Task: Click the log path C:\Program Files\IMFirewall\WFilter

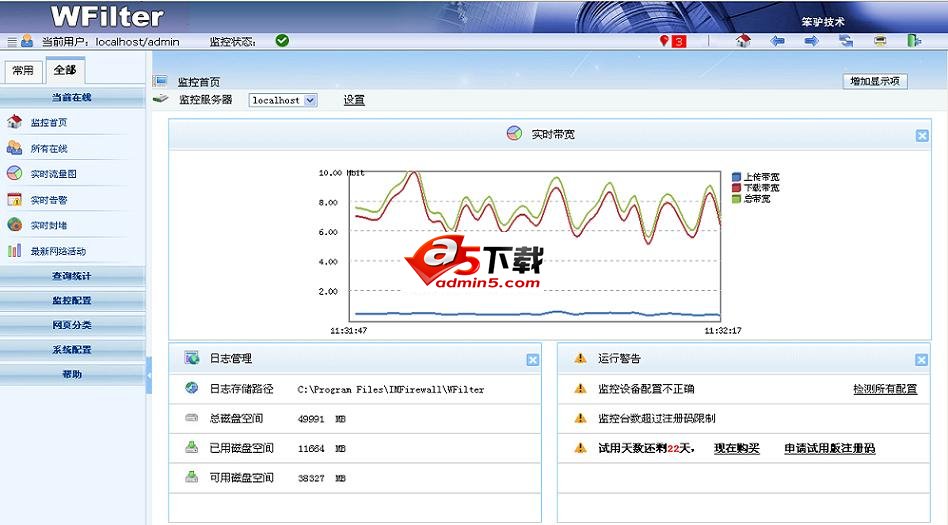Action: click(x=391, y=390)
